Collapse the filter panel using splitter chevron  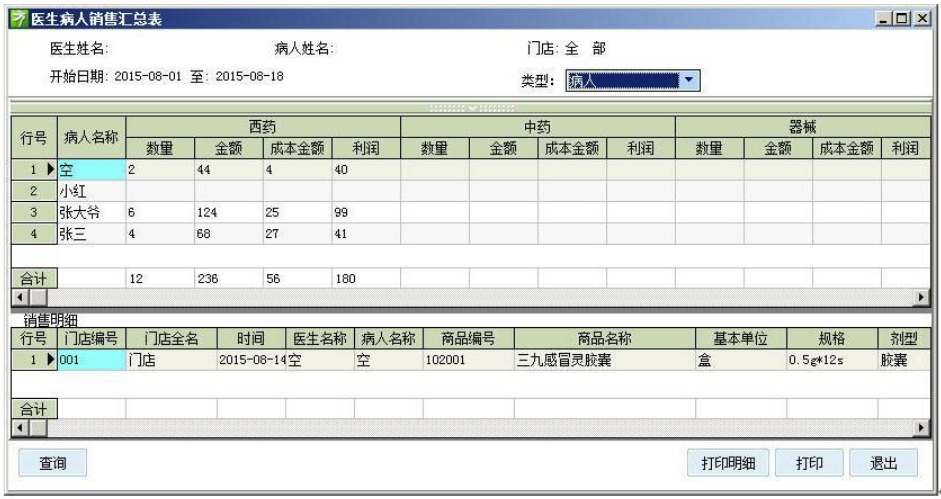coord(472,108)
